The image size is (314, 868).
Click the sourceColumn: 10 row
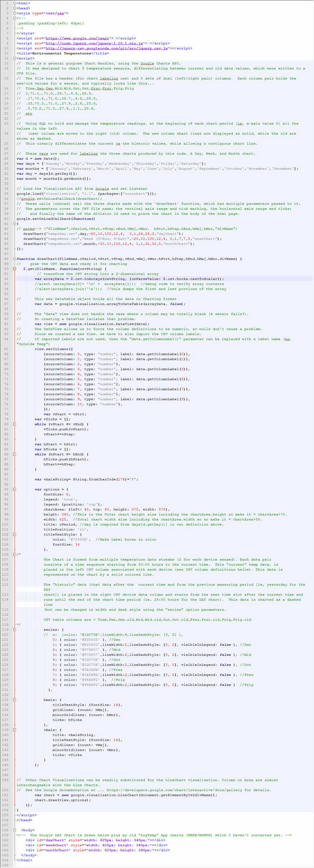[x=83, y=404]
